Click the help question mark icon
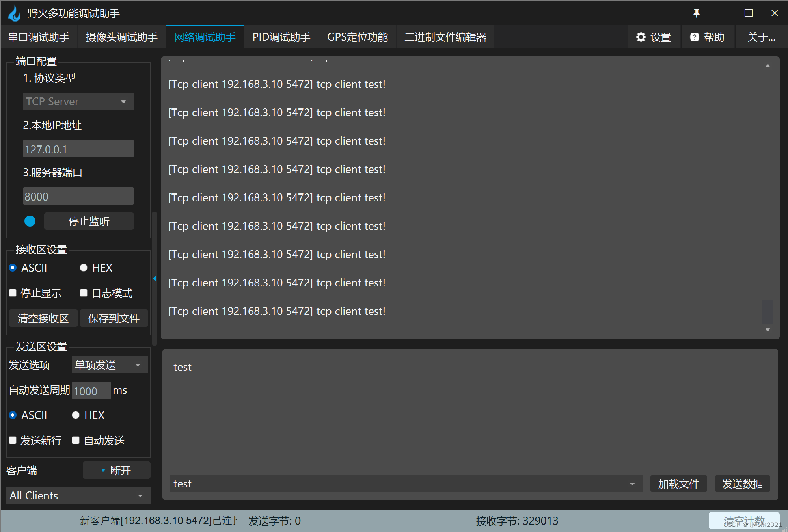Screen dimensions: 788x532 pyautogui.click(x=694, y=37)
